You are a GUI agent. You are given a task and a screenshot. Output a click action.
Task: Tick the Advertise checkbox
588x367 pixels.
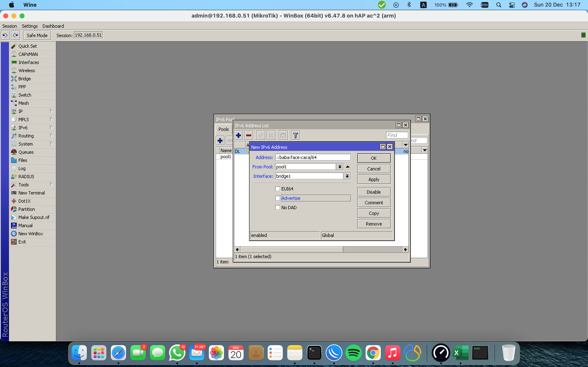[x=277, y=198]
